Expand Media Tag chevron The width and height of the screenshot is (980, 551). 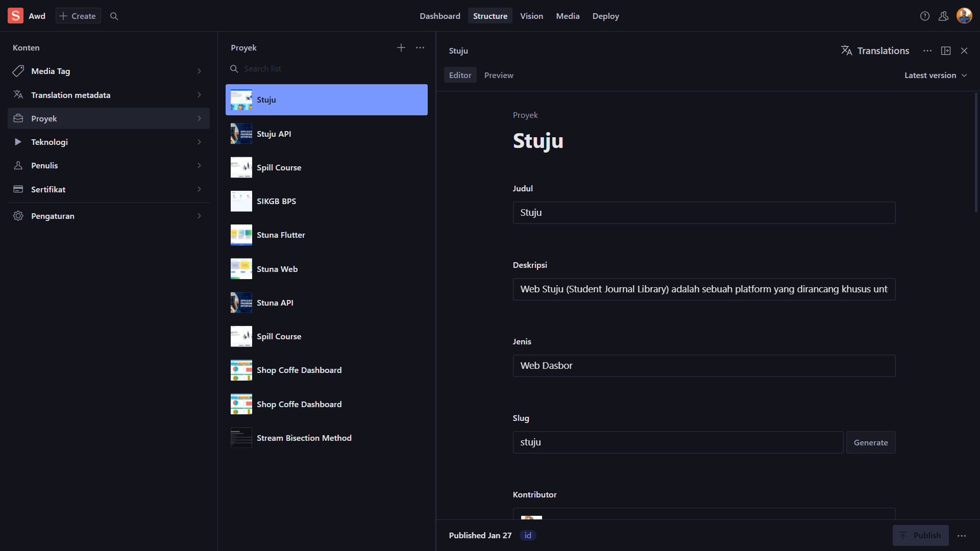click(x=199, y=71)
